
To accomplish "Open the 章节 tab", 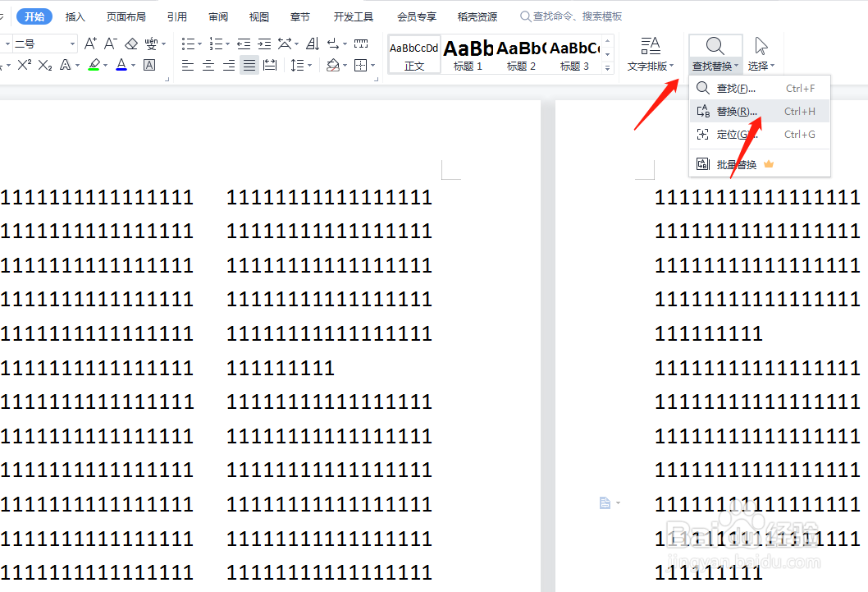I will 300,16.
